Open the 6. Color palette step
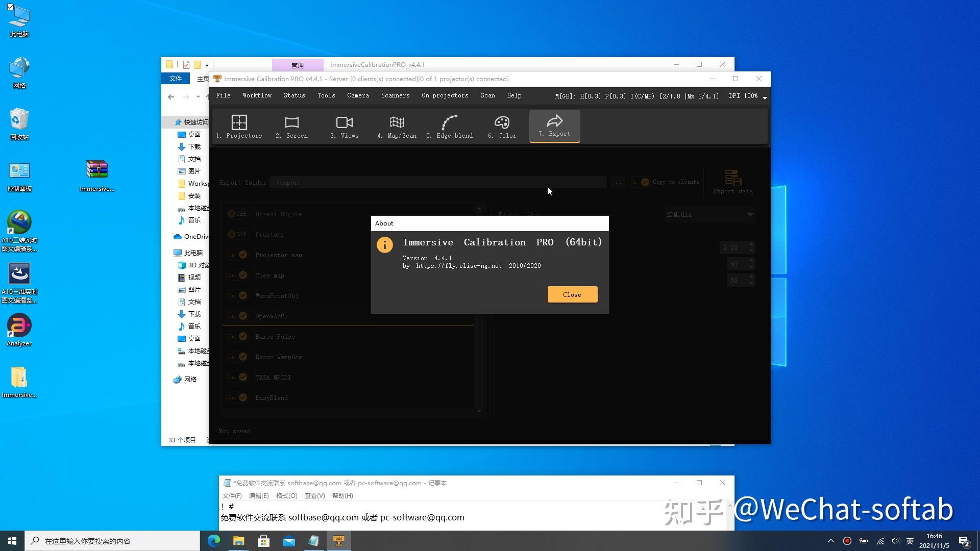Screen dimensions: 980x551 (502, 127)
